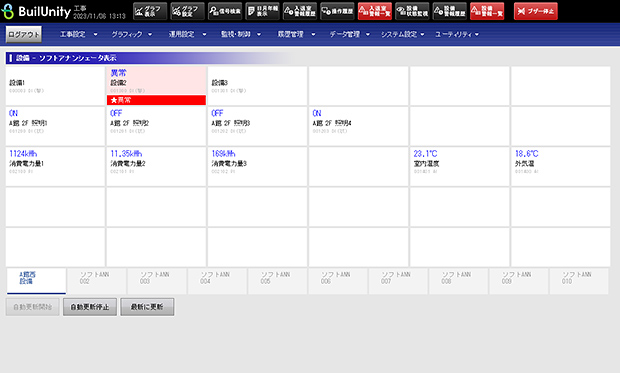Open the 信号検索 signal search tool
Image resolution: width=620 pixels, height=373 pixels.
pyautogui.click(x=225, y=11)
